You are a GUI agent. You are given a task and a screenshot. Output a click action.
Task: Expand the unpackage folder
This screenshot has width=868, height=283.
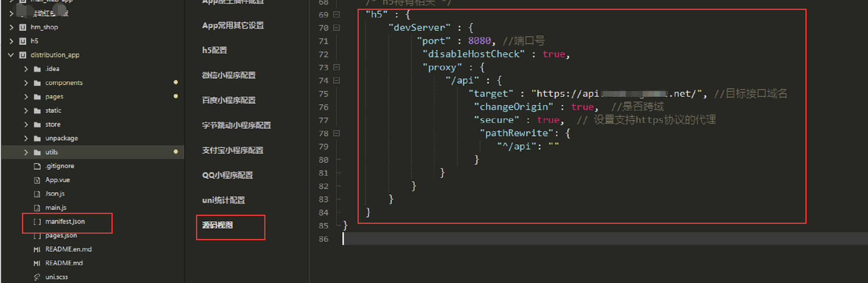26,138
